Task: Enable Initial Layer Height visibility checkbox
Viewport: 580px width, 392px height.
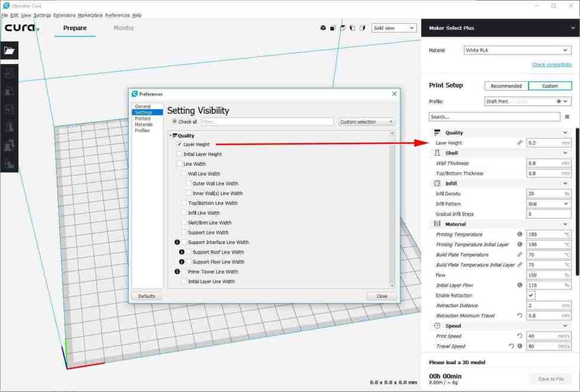Action: tap(180, 154)
